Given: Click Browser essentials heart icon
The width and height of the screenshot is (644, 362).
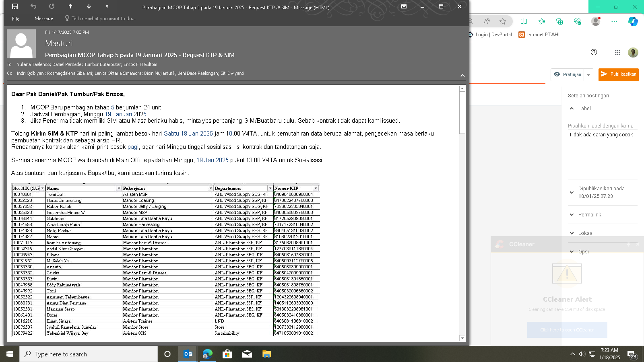Looking at the screenshot, I should [x=578, y=21].
